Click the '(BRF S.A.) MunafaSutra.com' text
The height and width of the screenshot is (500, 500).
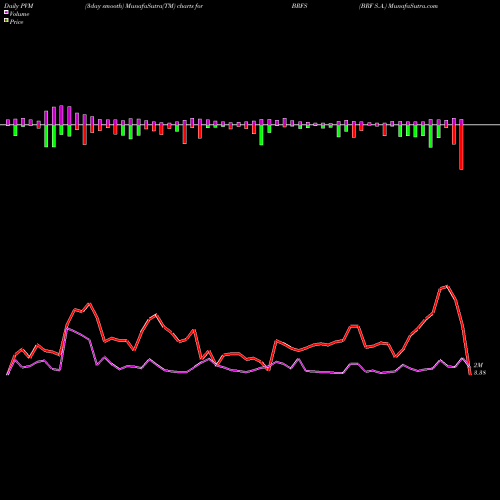pyautogui.click(x=398, y=6)
